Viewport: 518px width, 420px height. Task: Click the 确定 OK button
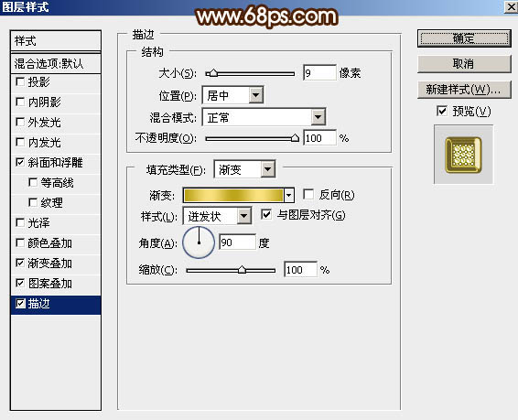click(x=464, y=38)
